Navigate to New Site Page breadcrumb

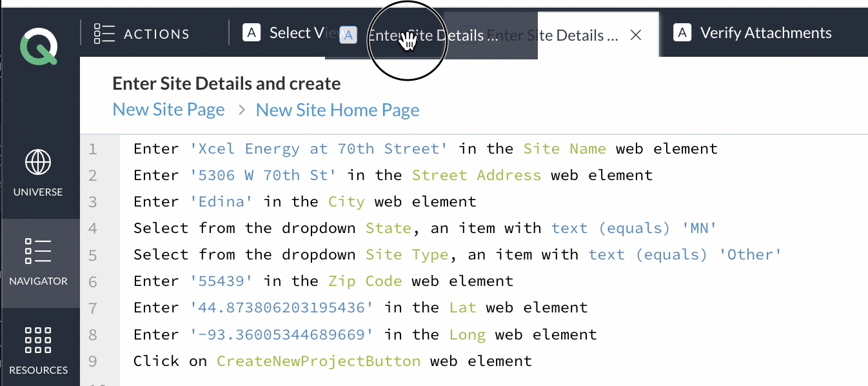click(168, 109)
